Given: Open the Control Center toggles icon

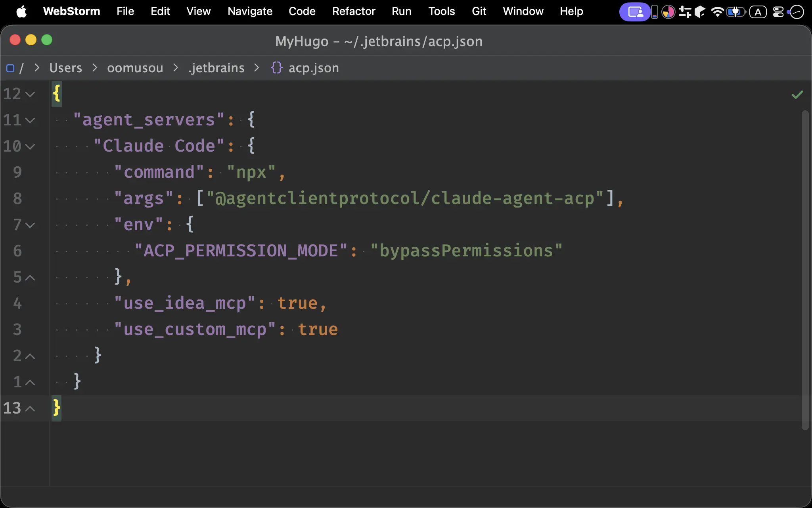Looking at the screenshot, I should click(778, 12).
